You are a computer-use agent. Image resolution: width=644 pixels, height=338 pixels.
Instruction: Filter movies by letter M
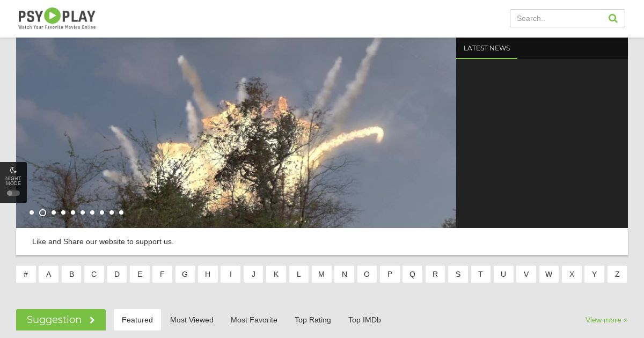point(321,274)
